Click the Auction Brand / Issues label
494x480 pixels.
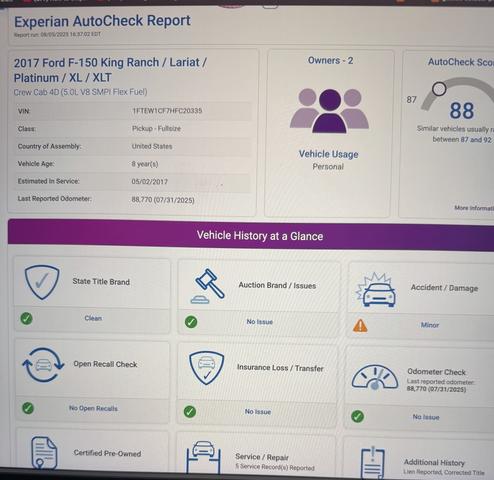pyautogui.click(x=277, y=285)
